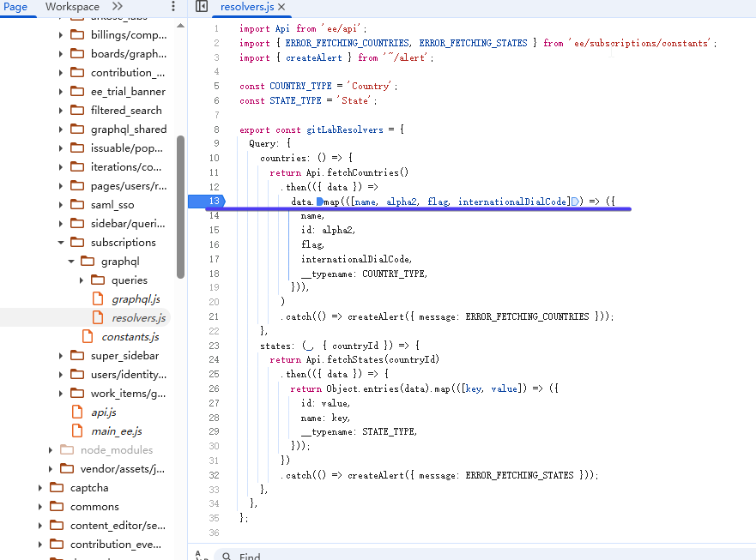Hide the navigator sidebar with toggle icon
Image resolution: width=756 pixels, height=560 pixels.
[202, 6]
